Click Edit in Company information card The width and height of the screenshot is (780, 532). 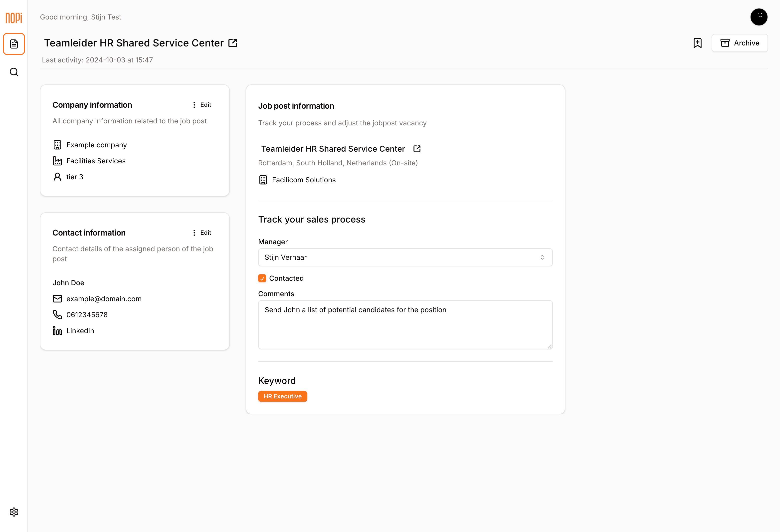[x=205, y=105]
